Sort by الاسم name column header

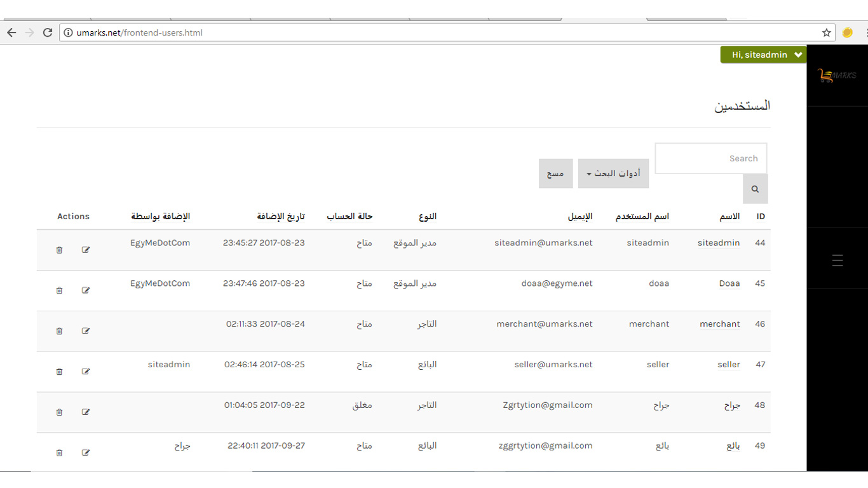(x=729, y=217)
